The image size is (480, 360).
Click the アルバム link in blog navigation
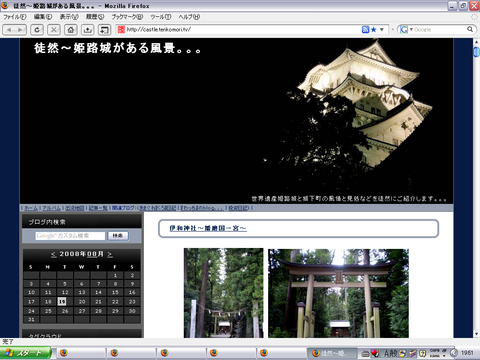pos(51,208)
